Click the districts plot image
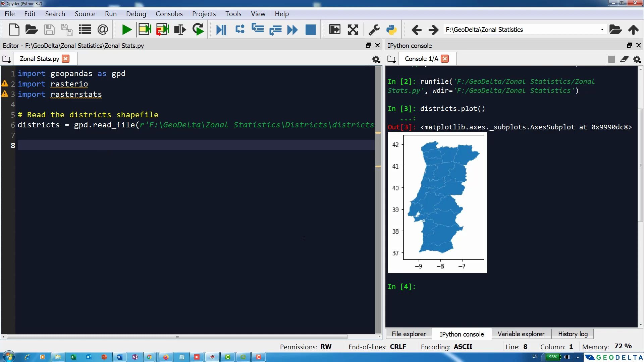Viewport: 644px width, 362px height. pyautogui.click(x=437, y=202)
